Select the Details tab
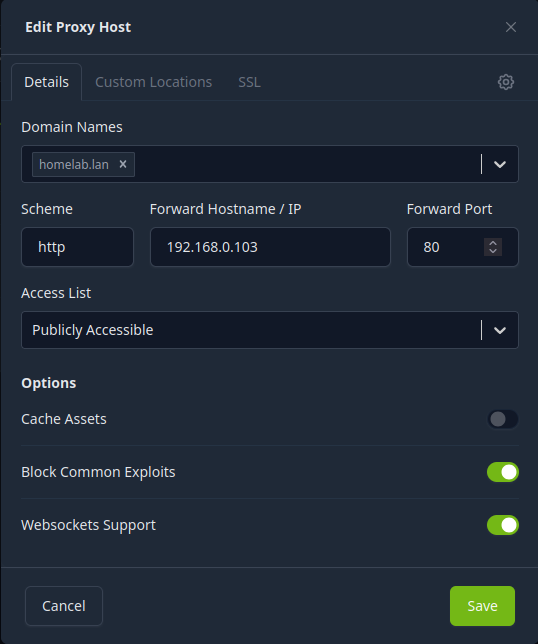This screenshot has height=644, width=538. click(x=46, y=82)
